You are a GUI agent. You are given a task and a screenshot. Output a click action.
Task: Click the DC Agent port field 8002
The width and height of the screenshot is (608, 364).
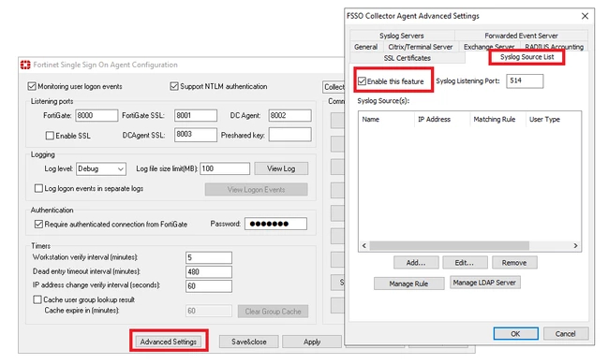coord(289,115)
